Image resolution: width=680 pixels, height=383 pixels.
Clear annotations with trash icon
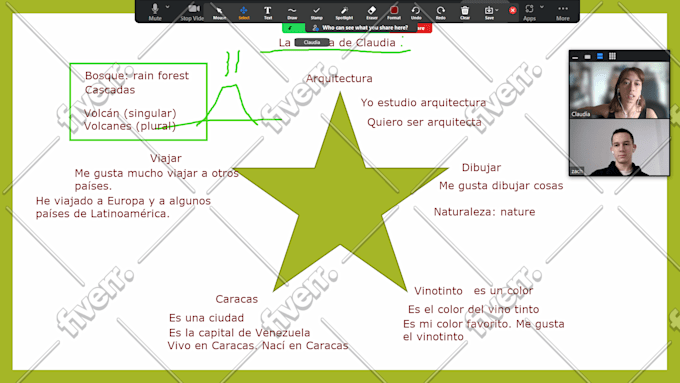tap(464, 12)
